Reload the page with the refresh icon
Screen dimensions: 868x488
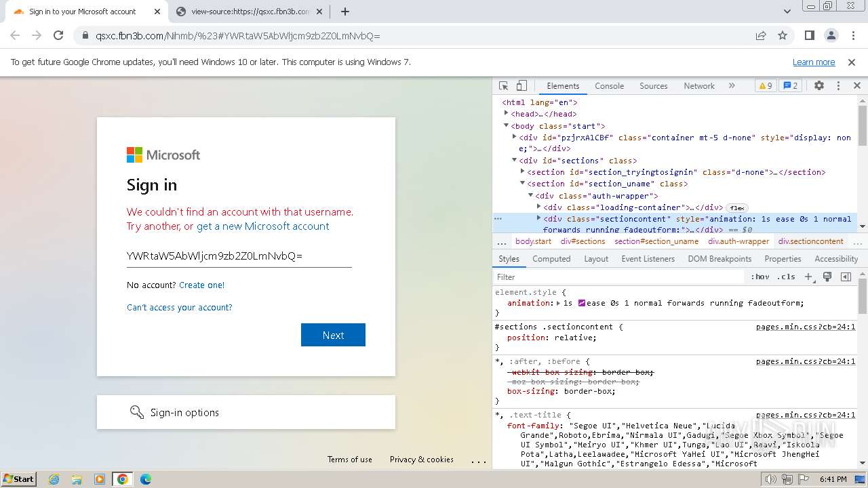click(58, 35)
